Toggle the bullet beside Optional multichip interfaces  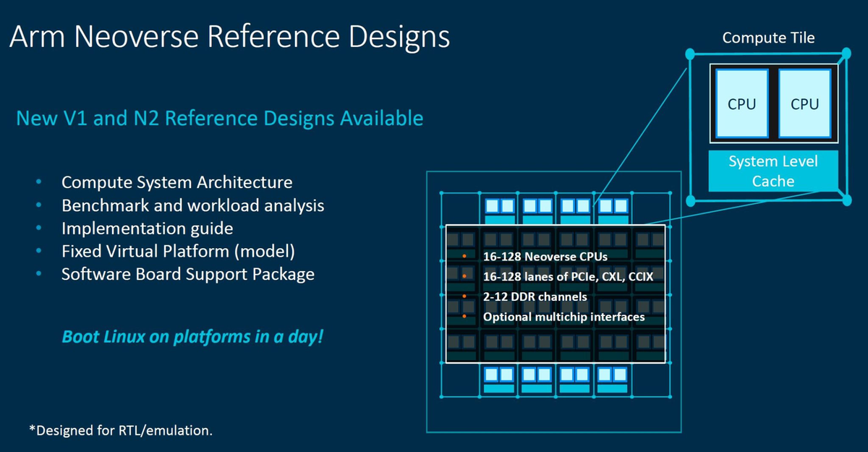[x=464, y=317]
